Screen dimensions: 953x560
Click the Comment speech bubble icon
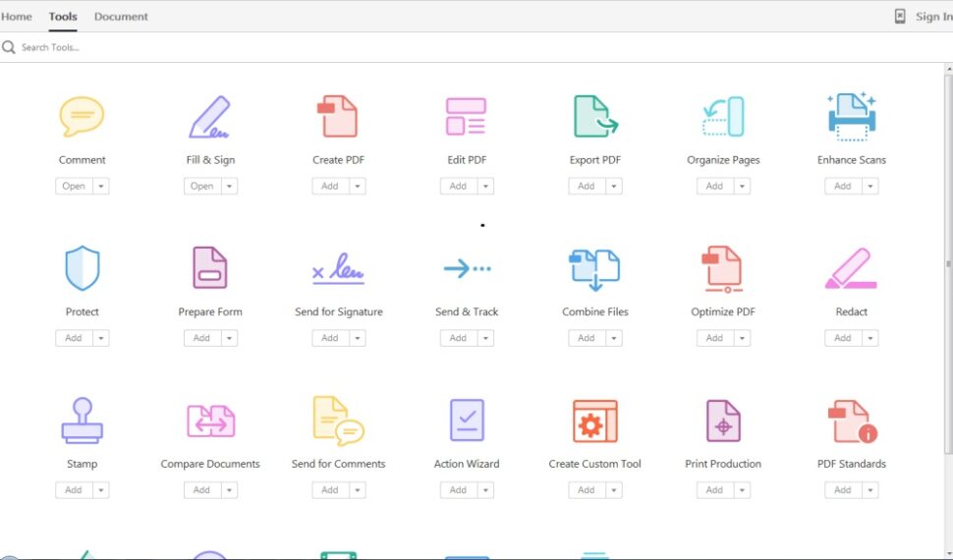[82, 117]
